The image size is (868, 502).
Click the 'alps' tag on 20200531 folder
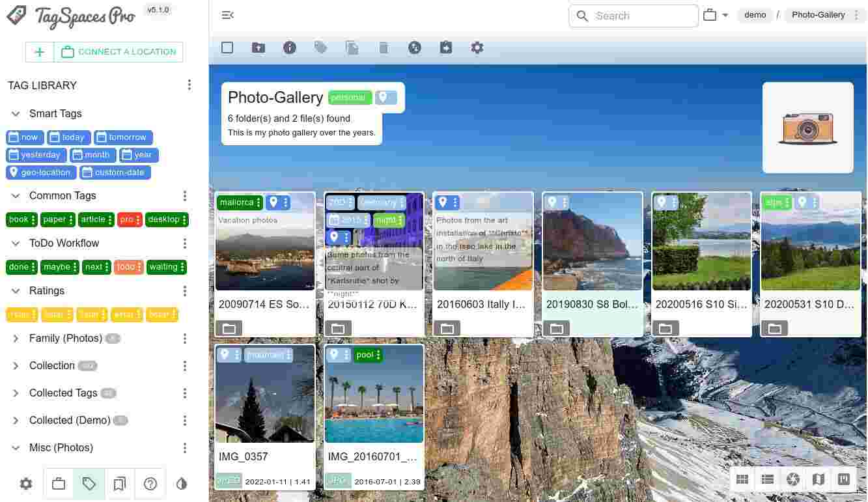click(777, 202)
